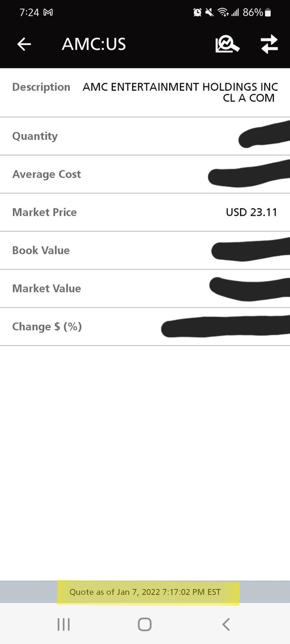Tap the Average Cost row
This screenshot has width=290, height=644.
[145, 174]
